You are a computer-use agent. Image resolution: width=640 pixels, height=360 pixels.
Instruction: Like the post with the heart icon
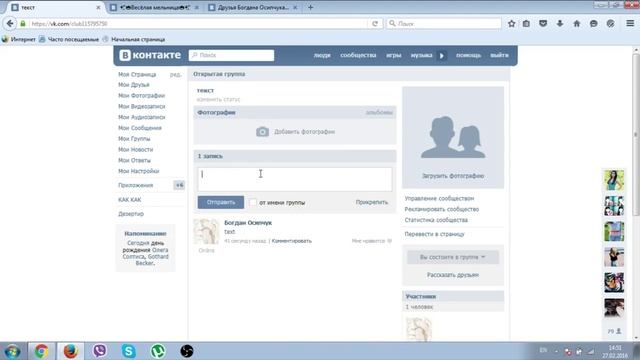[389, 241]
